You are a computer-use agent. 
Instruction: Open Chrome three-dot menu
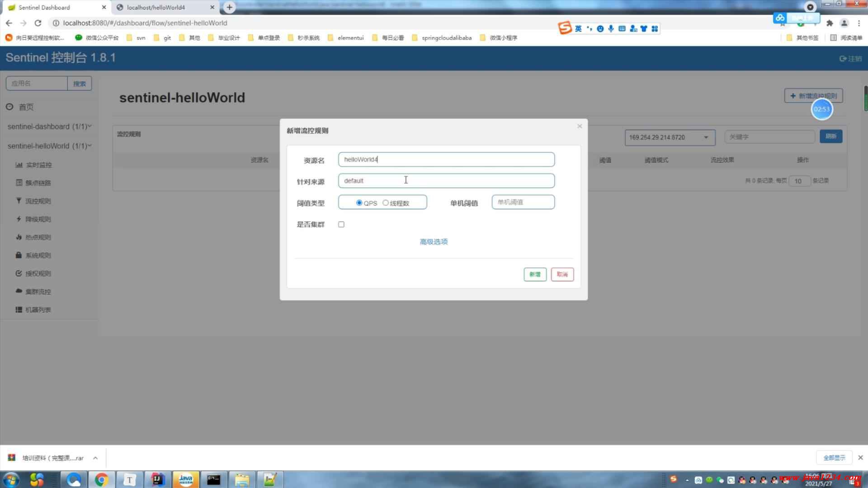pyautogui.click(x=859, y=23)
